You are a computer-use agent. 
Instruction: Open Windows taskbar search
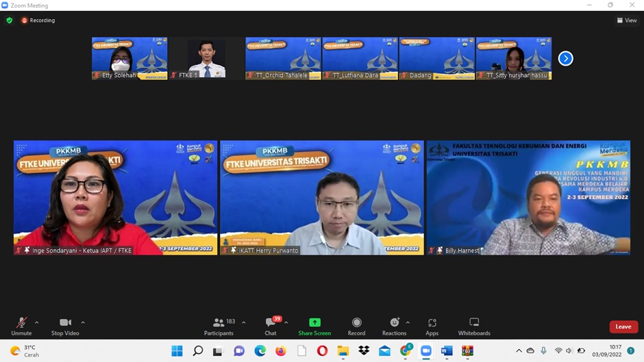click(x=198, y=351)
